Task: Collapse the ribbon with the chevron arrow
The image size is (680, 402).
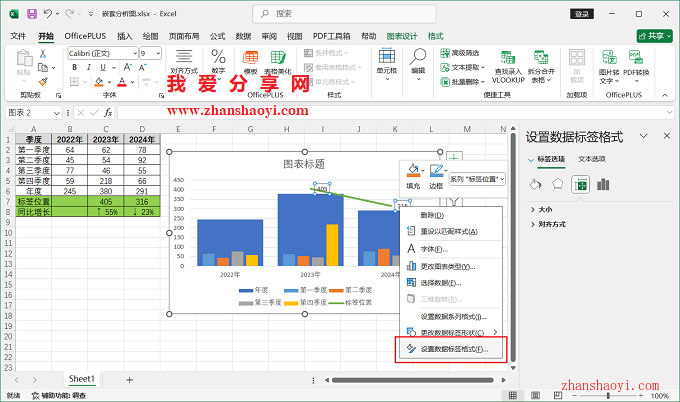Action: click(665, 95)
